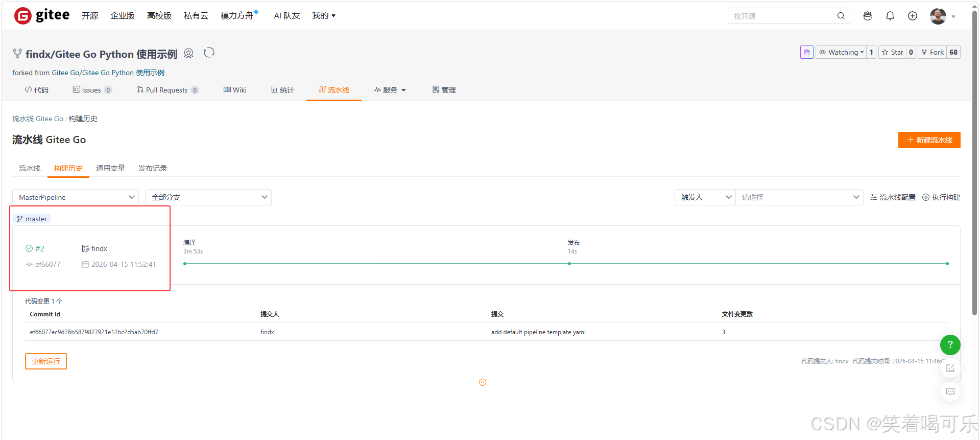The image size is (980, 440).
Task: Click the 编译 stage node on pipeline
Action: (185, 264)
